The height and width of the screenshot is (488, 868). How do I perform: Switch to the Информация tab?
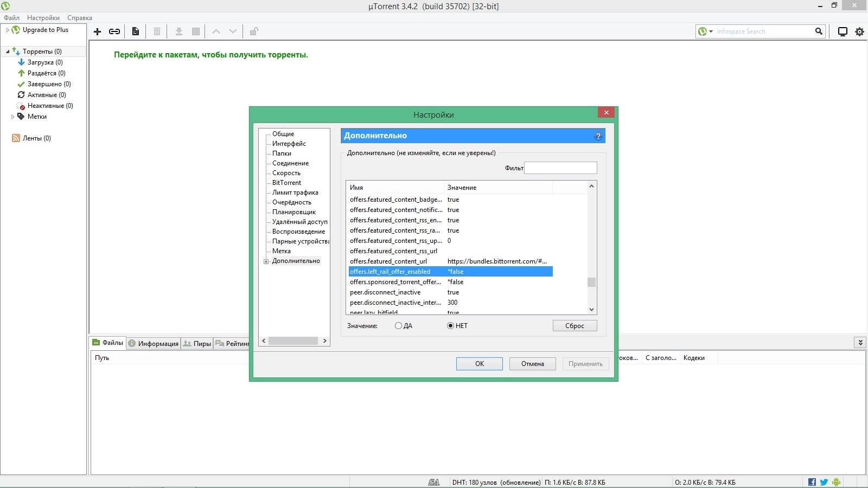pyautogui.click(x=154, y=343)
